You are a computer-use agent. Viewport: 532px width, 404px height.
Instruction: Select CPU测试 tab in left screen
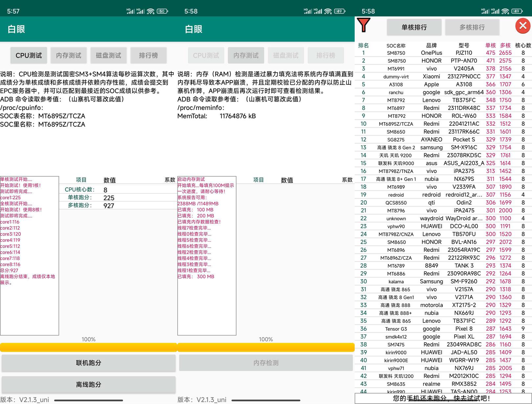29,56
